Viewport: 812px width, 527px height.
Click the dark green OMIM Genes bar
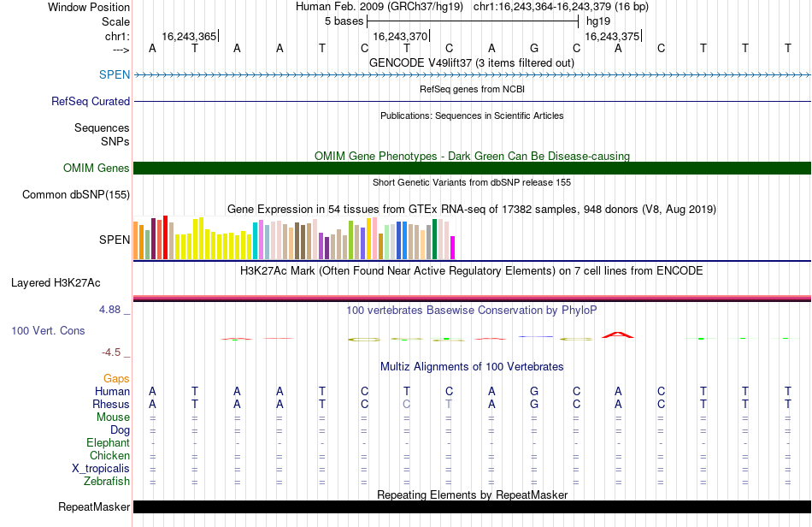(x=472, y=168)
